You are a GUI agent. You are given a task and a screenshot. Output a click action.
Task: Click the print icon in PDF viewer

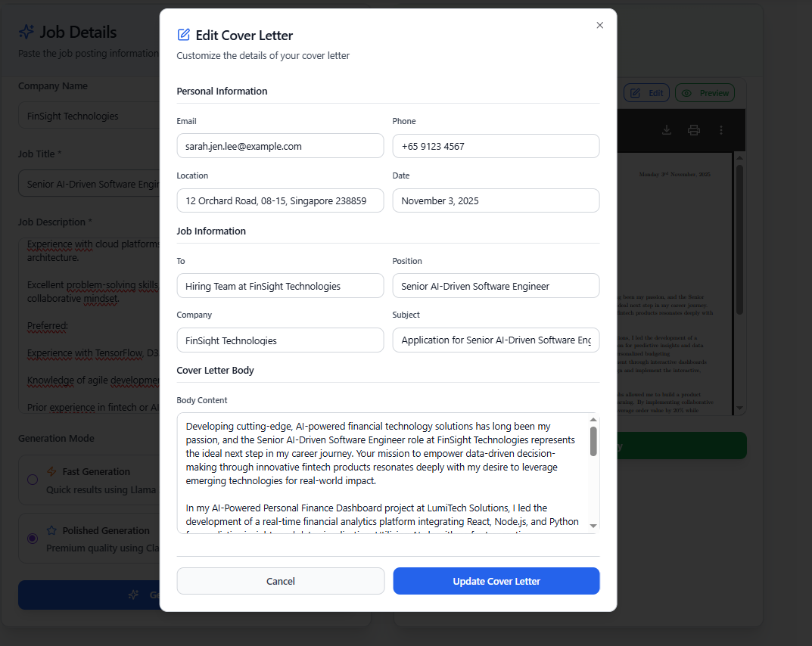[694, 130]
